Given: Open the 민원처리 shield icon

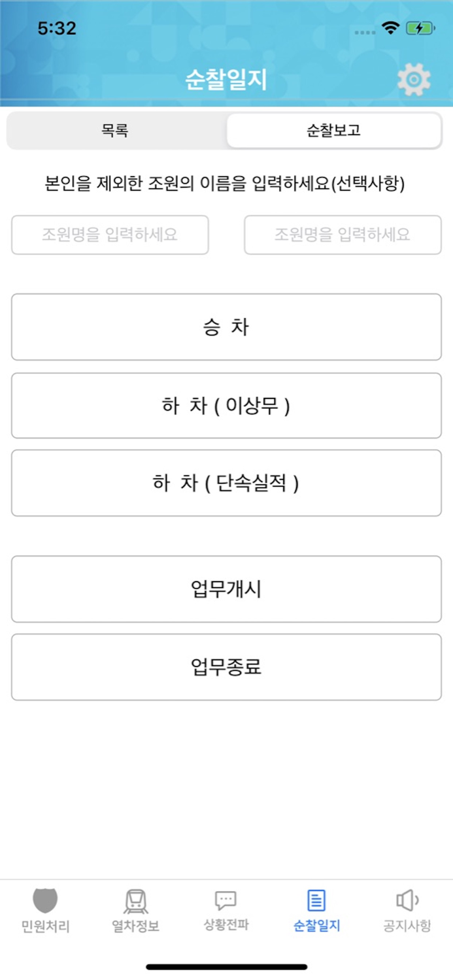Looking at the screenshot, I should tap(44, 902).
